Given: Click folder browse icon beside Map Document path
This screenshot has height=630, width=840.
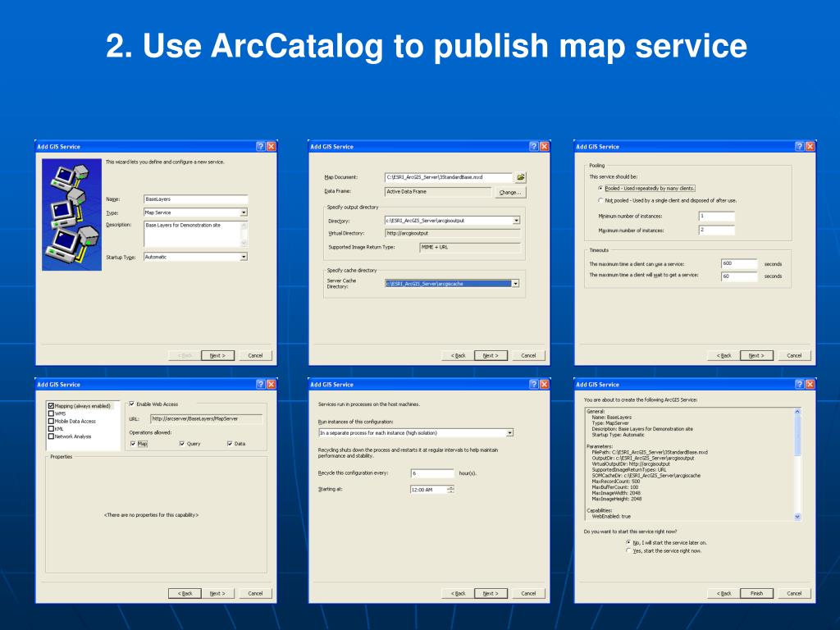Looking at the screenshot, I should pos(521,177).
